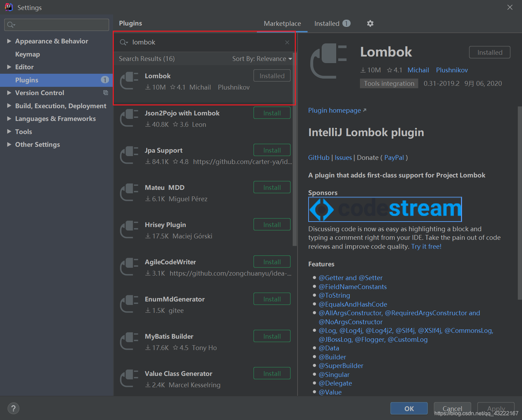
Task: Expand Build, Execution, Deployment node
Action: coord(9,106)
